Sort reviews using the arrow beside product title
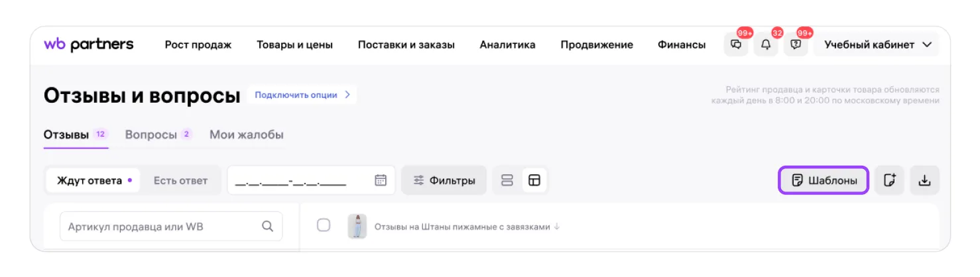This screenshot has width=980, height=277. [x=557, y=227]
